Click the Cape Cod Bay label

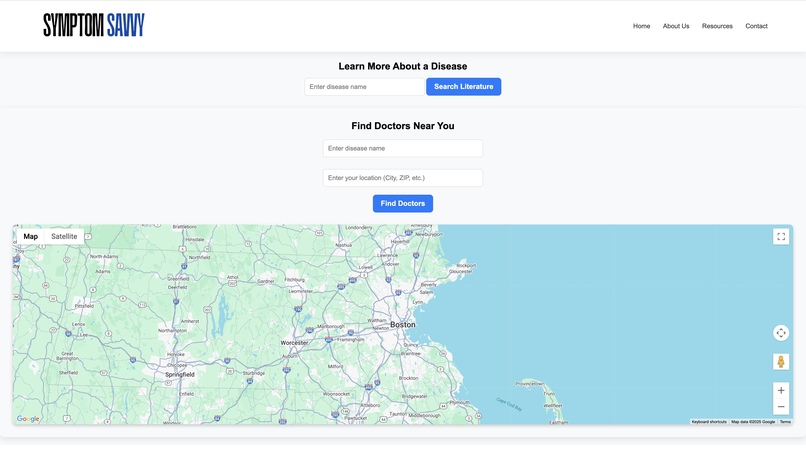click(509, 404)
